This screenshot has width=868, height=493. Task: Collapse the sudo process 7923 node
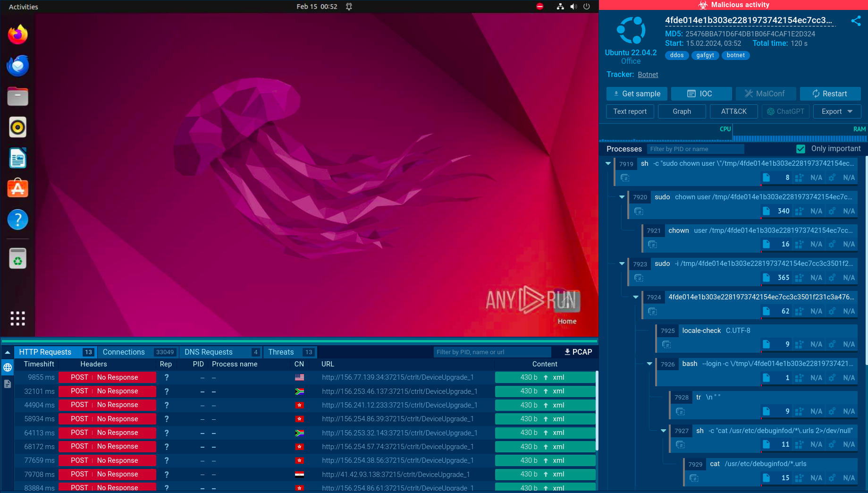click(622, 263)
